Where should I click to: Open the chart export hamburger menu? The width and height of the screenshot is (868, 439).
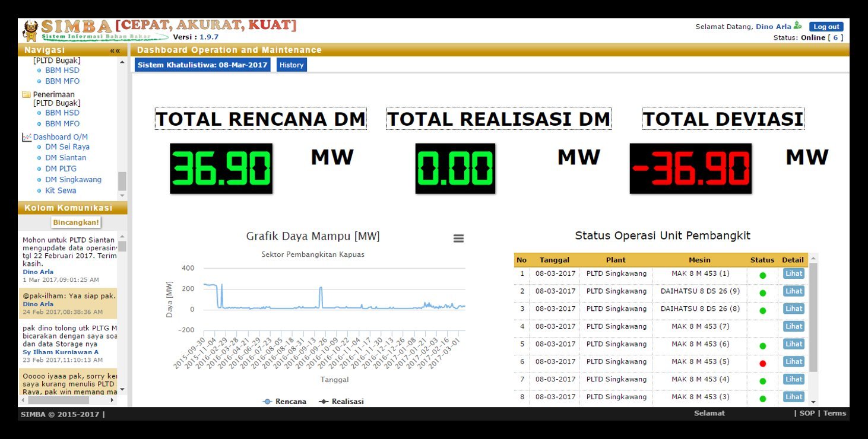tap(458, 237)
